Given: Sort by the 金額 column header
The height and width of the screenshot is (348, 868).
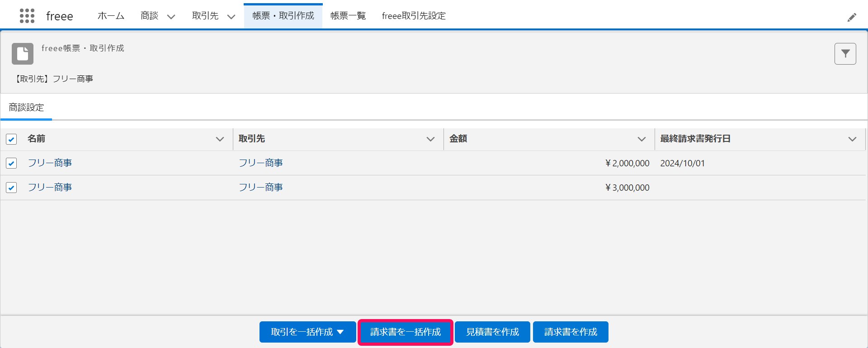Looking at the screenshot, I should coord(458,139).
